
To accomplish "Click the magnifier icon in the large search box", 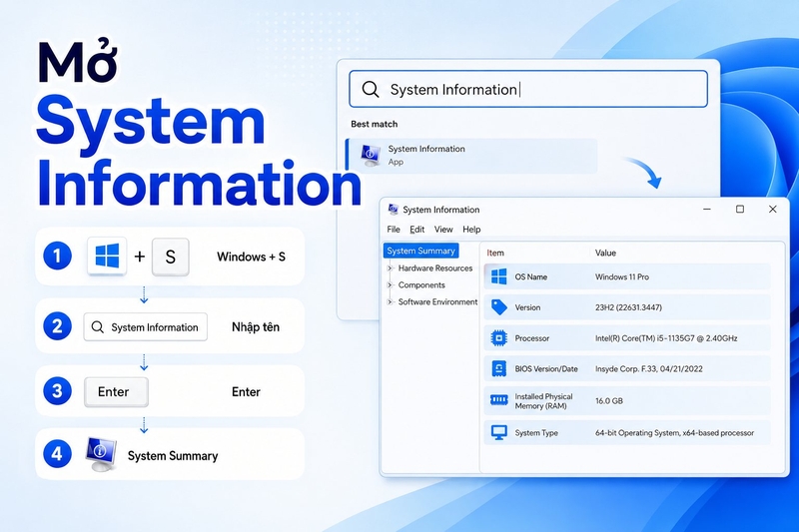I will [x=370, y=89].
